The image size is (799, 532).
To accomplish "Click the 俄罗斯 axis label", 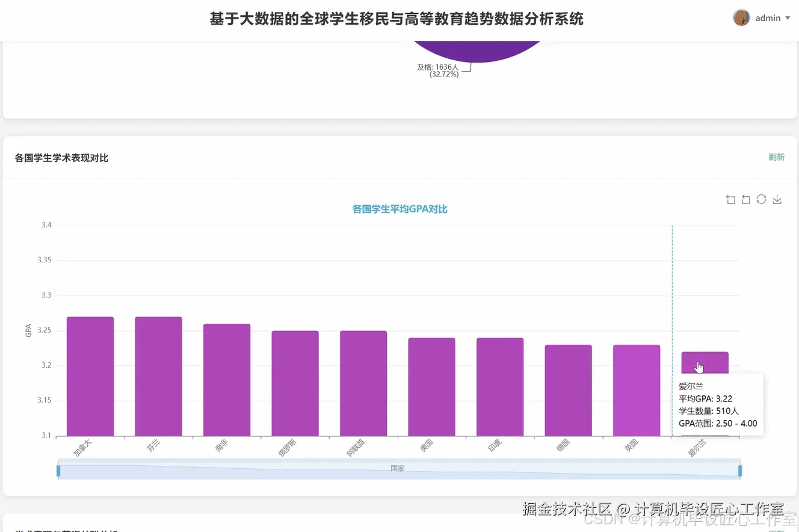I will pos(288,448).
